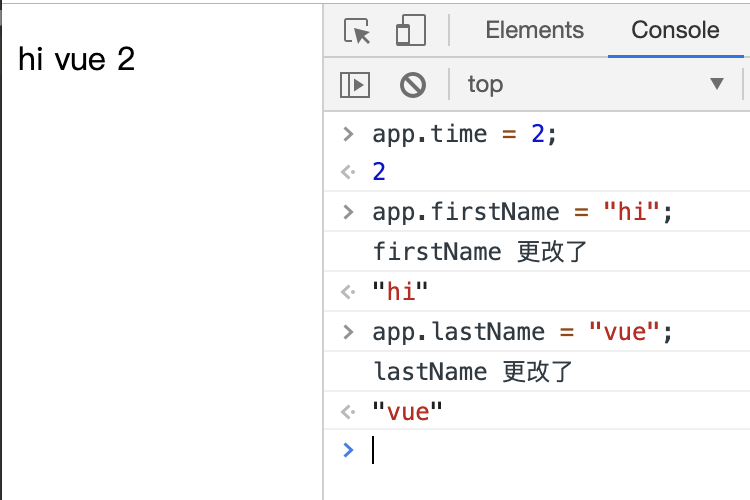Click the input chevron beside app.time

tap(348, 134)
